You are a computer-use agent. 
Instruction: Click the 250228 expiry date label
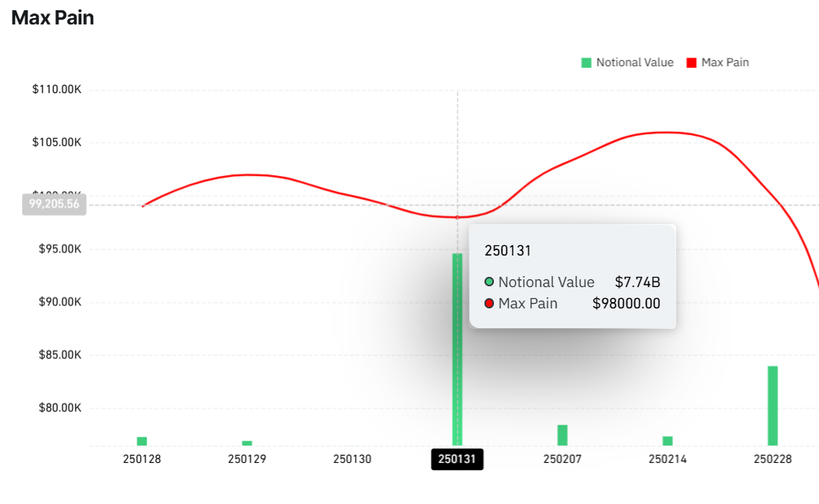772,458
